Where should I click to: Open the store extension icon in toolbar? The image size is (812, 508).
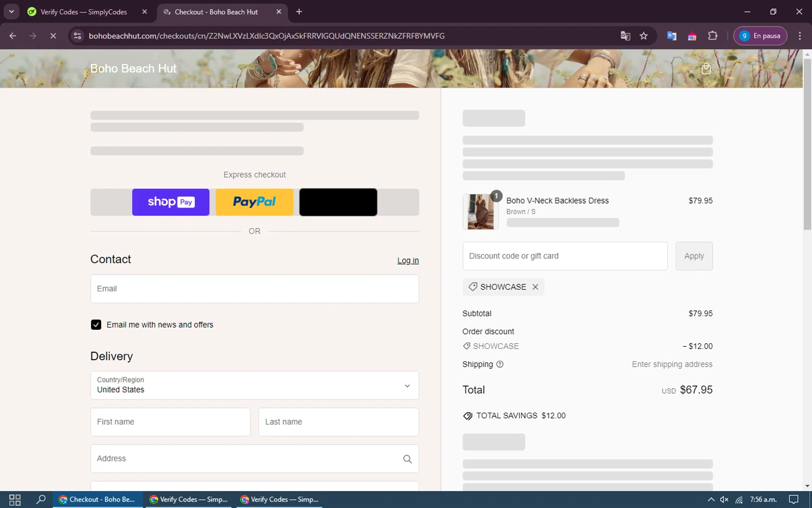tap(692, 36)
